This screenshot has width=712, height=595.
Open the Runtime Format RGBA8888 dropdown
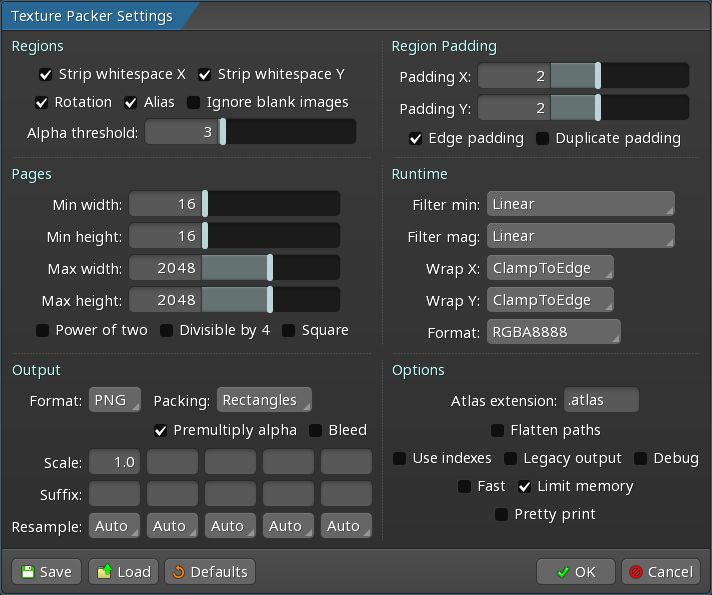click(x=553, y=332)
